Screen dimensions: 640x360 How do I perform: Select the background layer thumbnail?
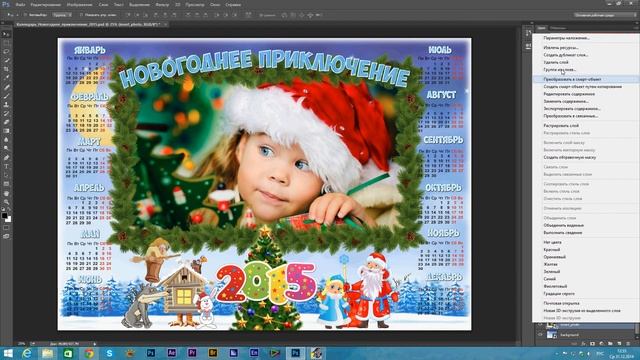pyautogui.click(x=552, y=334)
